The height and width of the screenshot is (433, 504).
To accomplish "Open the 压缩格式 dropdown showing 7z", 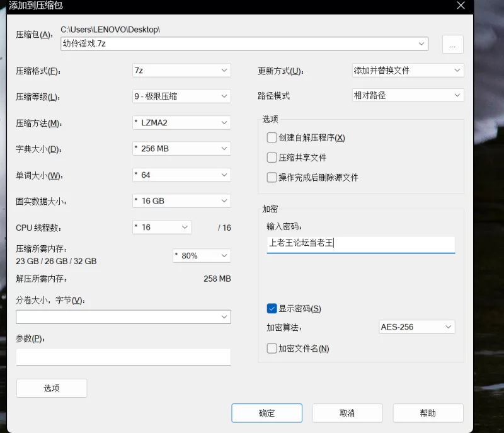I will pos(181,71).
